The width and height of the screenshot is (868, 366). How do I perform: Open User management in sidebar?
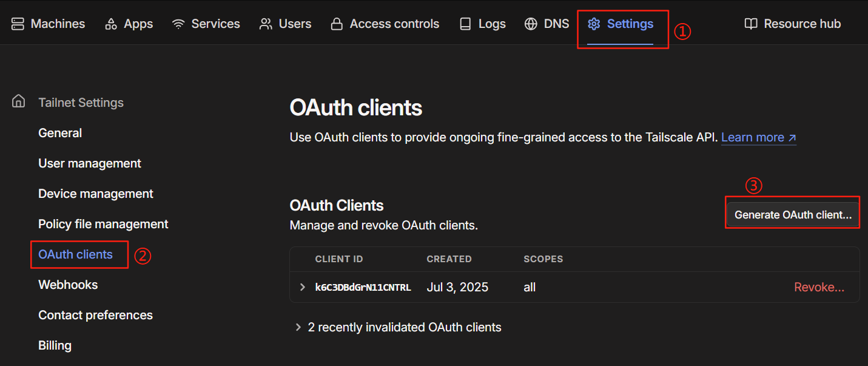pyautogui.click(x=90, y=163)
